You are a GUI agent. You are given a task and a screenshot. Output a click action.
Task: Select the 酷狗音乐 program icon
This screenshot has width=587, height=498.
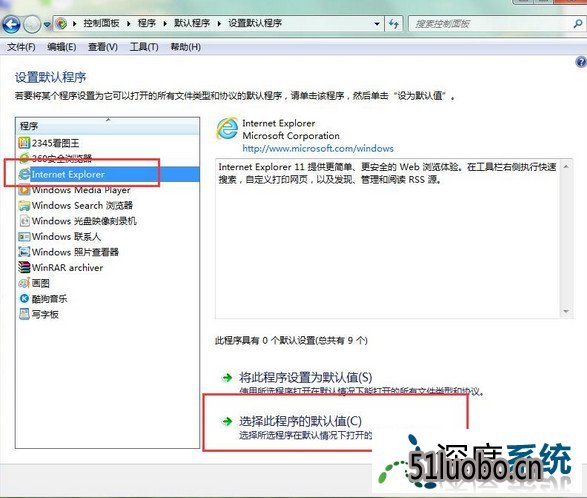pyautogui.click(x=24, y=298)
